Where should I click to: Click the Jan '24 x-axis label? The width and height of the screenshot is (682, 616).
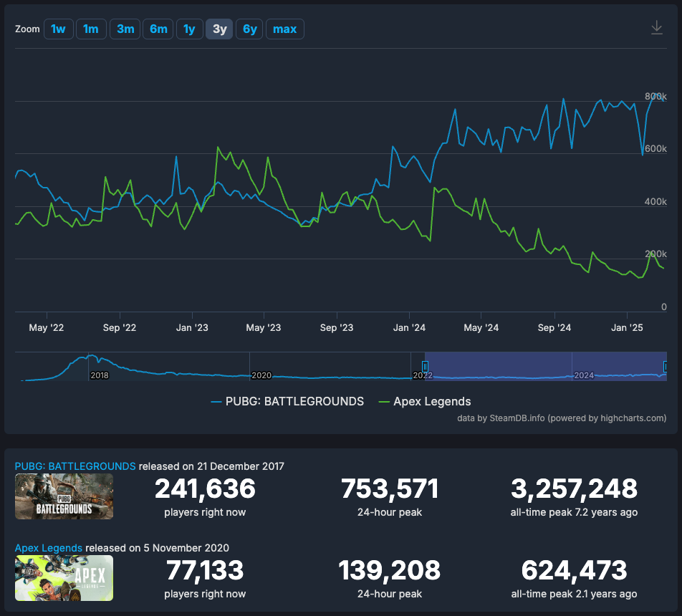(x=409, y=327)
